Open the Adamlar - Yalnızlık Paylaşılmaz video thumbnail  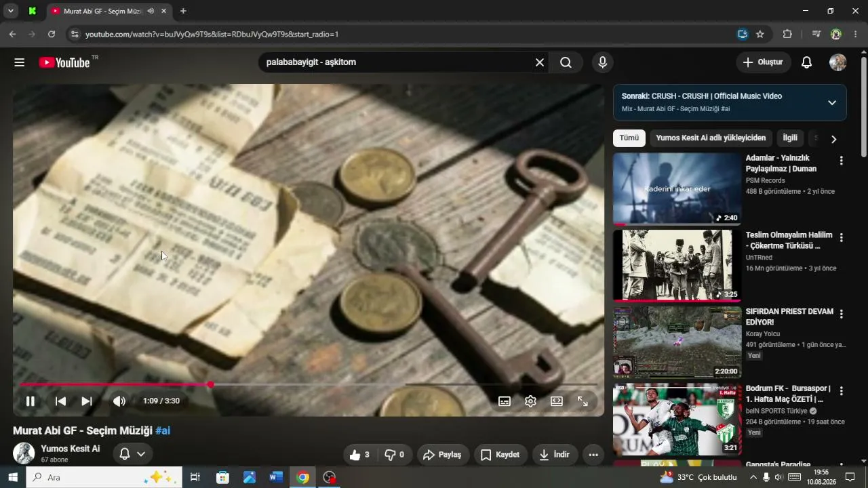tap(677, 188)
